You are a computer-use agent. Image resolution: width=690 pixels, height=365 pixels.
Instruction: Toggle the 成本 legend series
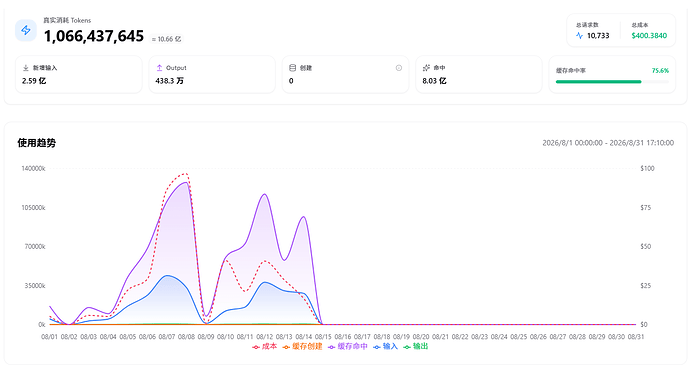click(x=264, y=347)
